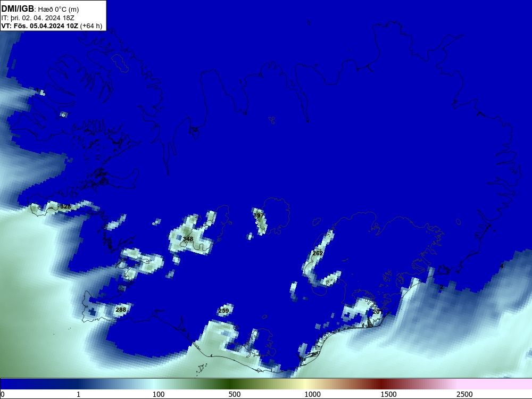Click the map value label 397
Image resolution: width=532 pixels, height=399 pixels.
click(x=259, y=215)
